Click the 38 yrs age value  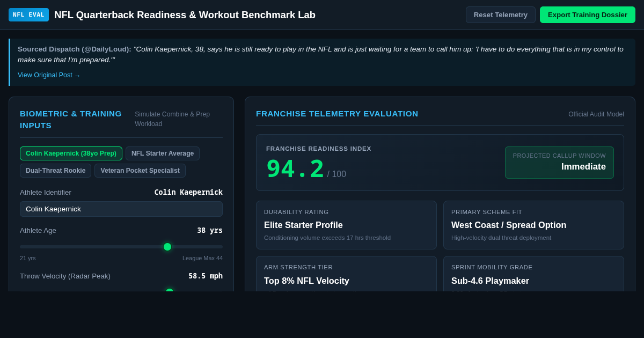click(210, 230)
